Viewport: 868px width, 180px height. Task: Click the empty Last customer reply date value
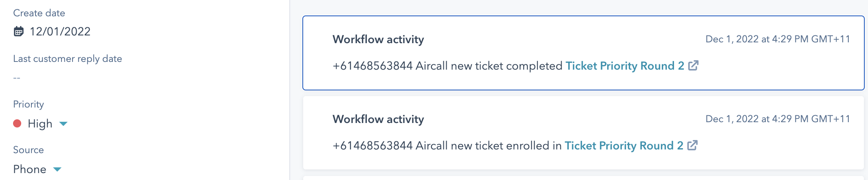(x=17, y=78)
